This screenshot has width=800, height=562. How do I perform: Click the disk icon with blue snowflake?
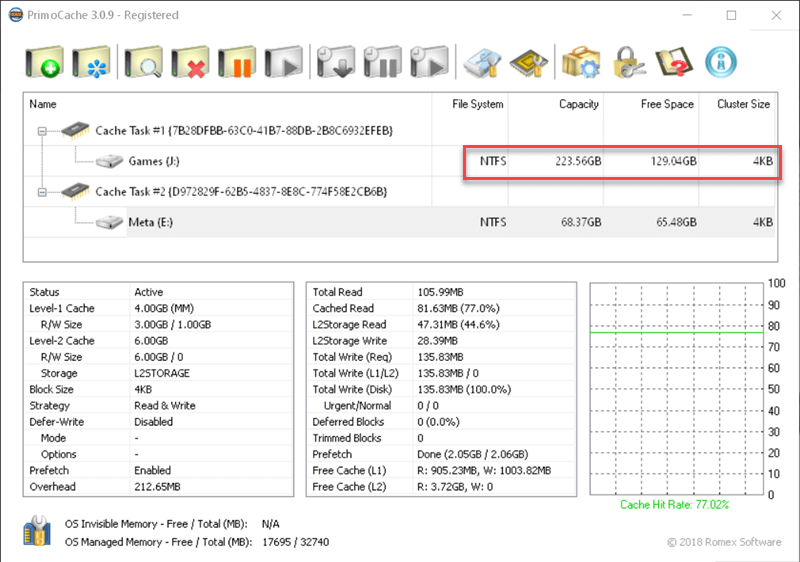pos(91,62)
